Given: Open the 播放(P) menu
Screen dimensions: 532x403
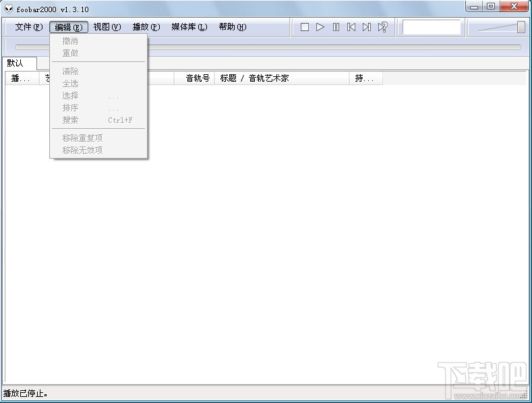Looking at the screenshot, I should tap(146, 27).
